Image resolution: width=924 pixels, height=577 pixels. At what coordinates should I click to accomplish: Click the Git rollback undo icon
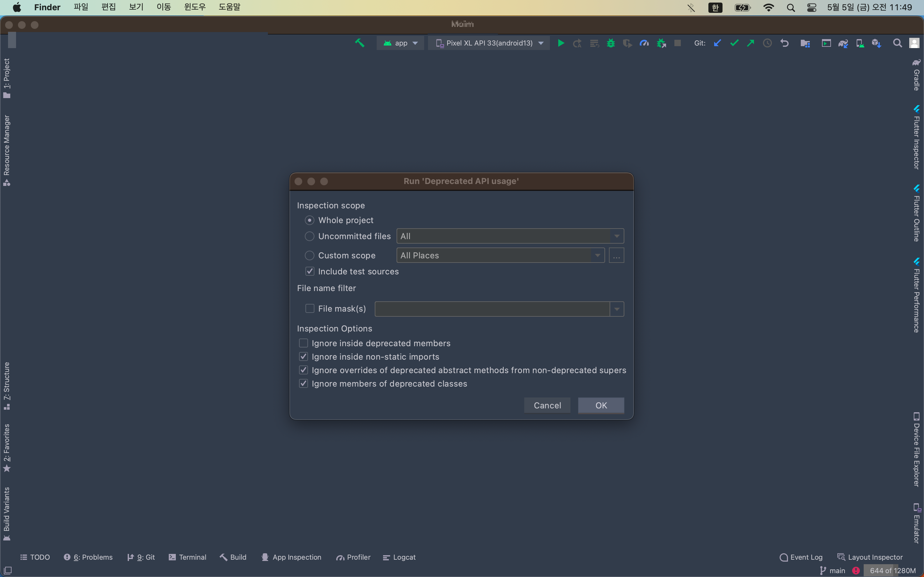(784, 43)
